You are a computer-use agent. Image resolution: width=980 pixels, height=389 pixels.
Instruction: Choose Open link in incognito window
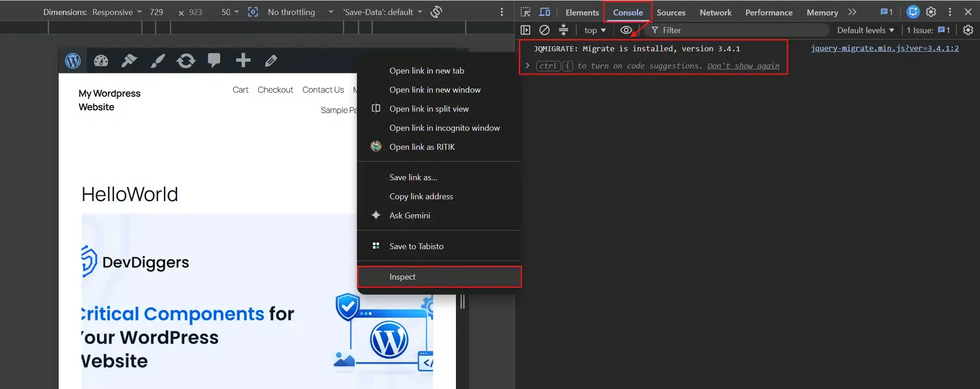click(x=439, y=128)
